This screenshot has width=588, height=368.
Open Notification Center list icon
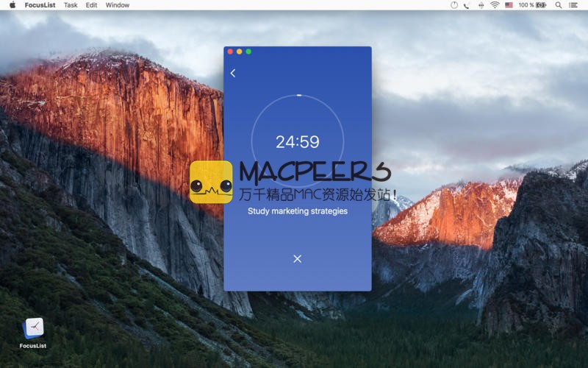(573, 5)
